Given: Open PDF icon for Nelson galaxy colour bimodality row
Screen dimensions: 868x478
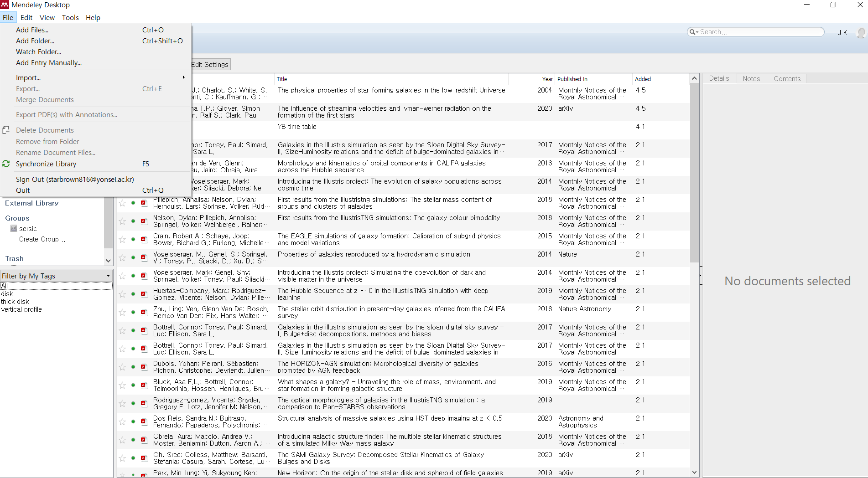Looking at the screenshot, I should 144,221.
